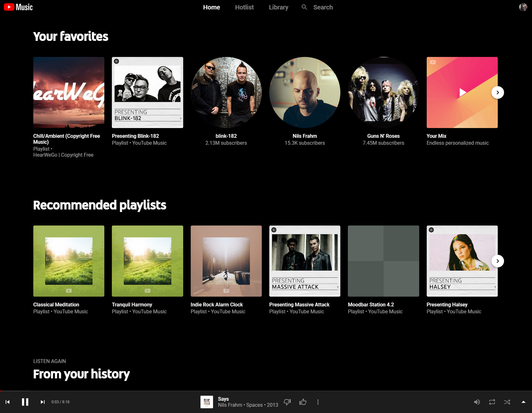
Task: Click the Spaces album link in player
Action: point(254,405)
